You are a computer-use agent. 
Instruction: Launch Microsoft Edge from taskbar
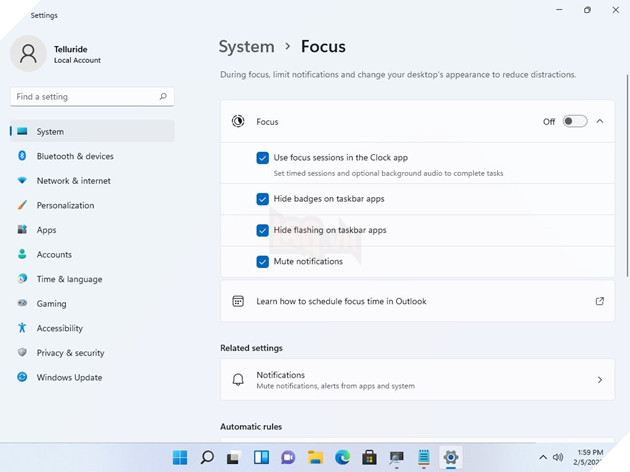tap(342, 457)
